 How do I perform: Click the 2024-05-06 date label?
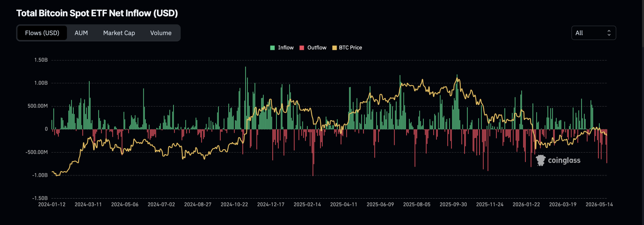tap(125, 205)
